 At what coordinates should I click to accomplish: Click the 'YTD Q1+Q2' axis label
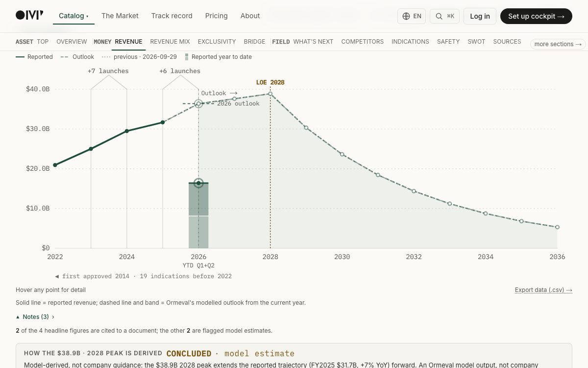pyautogui.click(x=198, y=265)
